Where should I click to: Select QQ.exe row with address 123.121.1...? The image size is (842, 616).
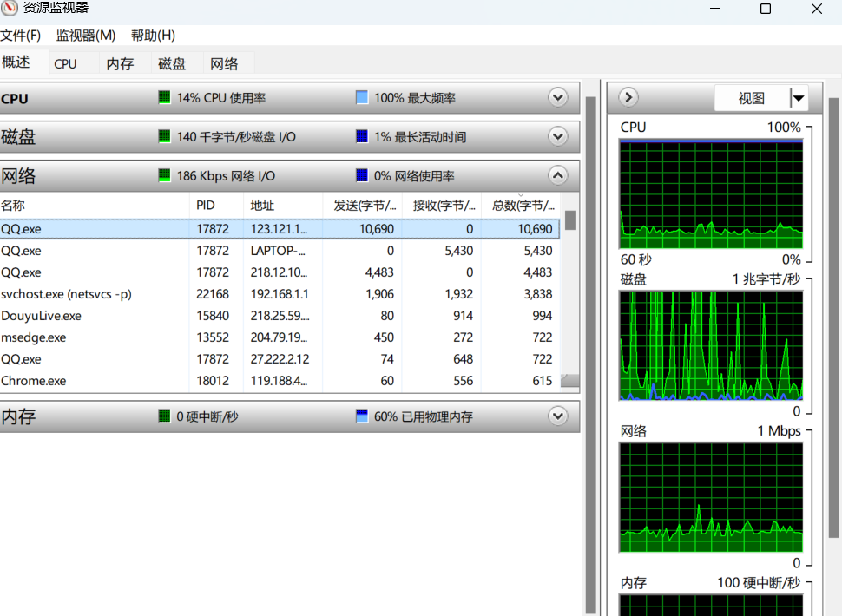point(280,229)
